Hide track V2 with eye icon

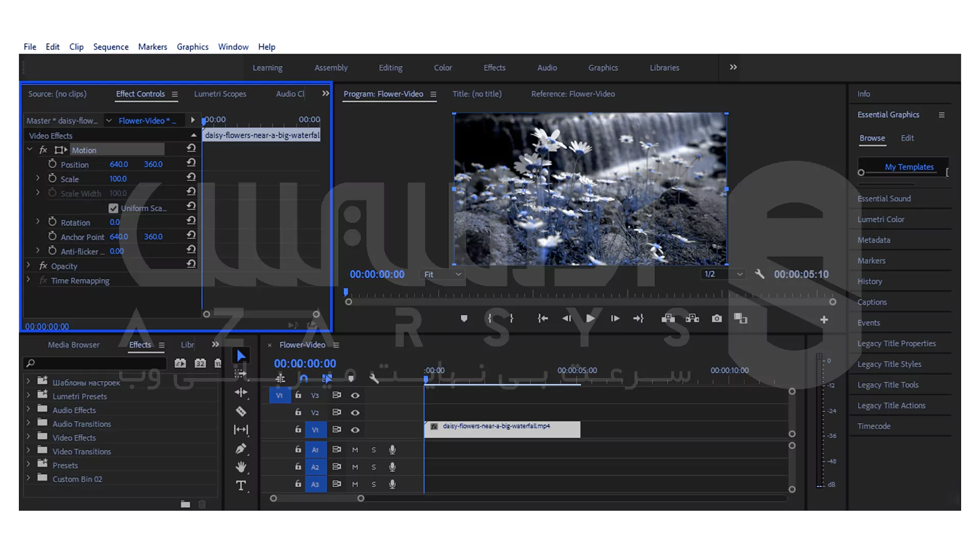click(x=355, y=413)
